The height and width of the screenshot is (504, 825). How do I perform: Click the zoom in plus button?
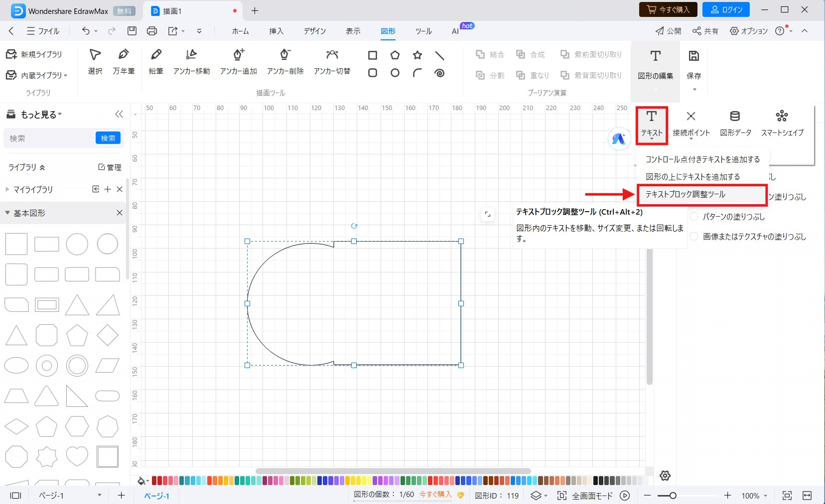point(727,496)
